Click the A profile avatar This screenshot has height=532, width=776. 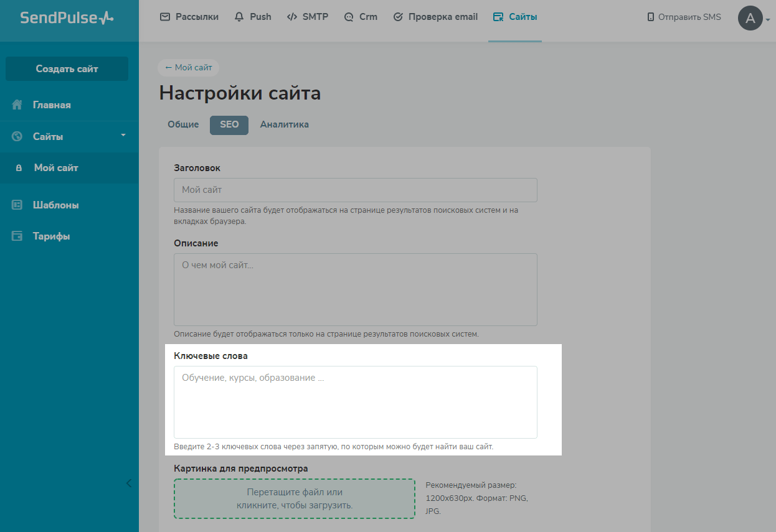pos(751,17)
